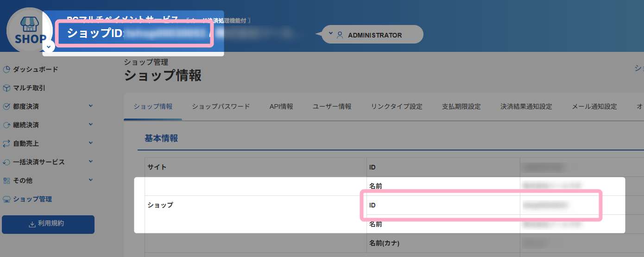
Task: Click the マルチ取引 cube icon
Action: (x=6, y=88)
